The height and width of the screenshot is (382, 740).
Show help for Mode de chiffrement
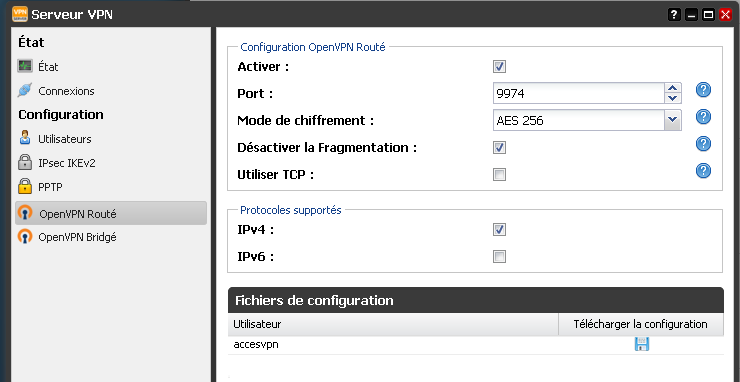(703, 117)
